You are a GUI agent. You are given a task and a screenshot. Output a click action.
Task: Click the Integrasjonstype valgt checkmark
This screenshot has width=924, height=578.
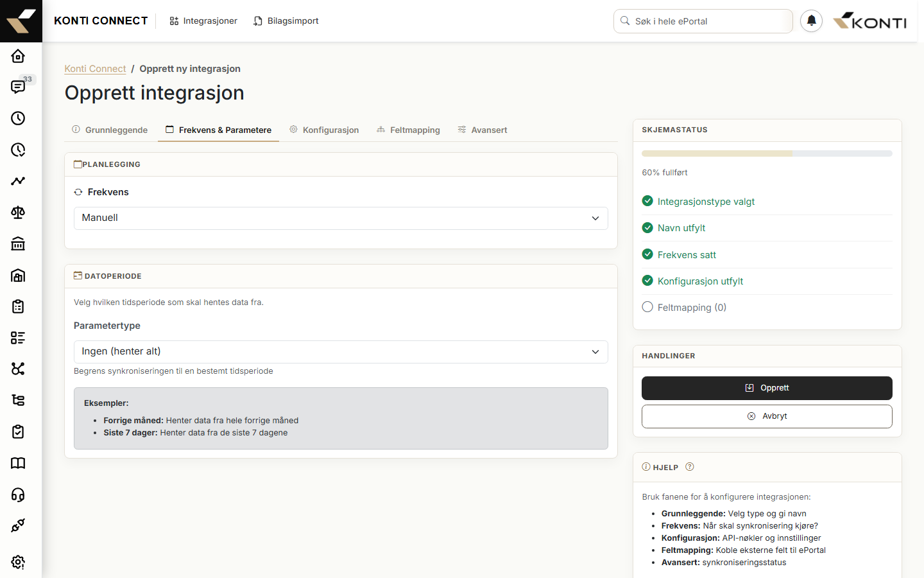coord(647,201)
